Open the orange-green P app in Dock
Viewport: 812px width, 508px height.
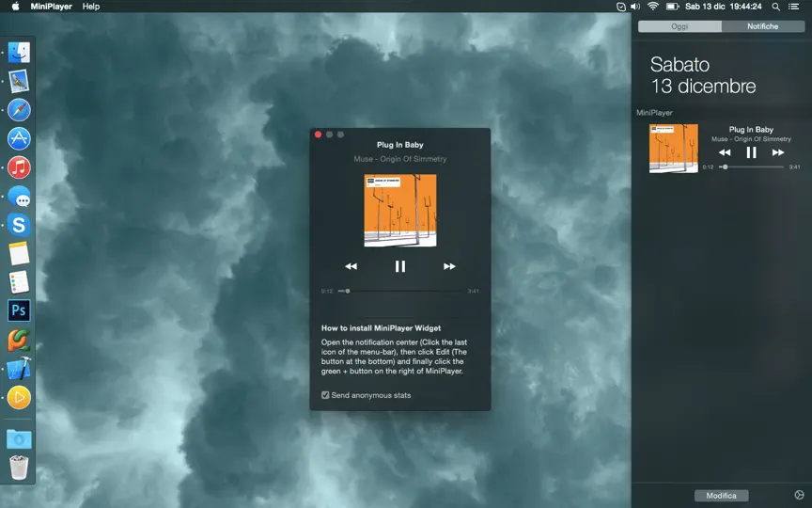tap(19, 340)
